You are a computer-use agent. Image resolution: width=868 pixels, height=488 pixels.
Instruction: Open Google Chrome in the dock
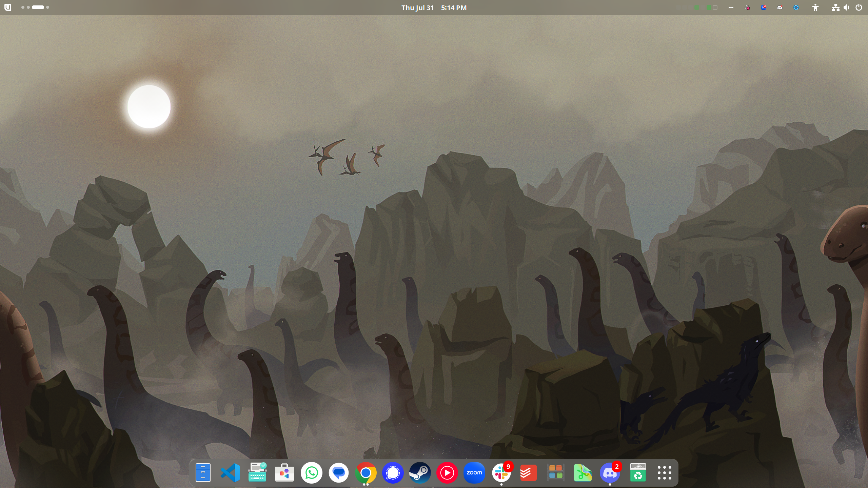coord(366,472)
